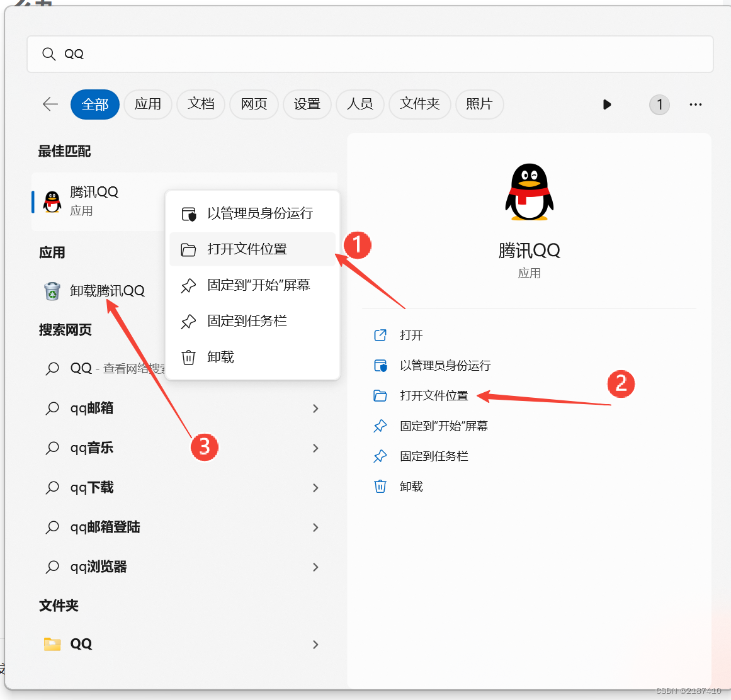Switch to the 网页 filter tab
Image resolution: width=731 pixels, height=700 pixels.
[x=254, y=104]
